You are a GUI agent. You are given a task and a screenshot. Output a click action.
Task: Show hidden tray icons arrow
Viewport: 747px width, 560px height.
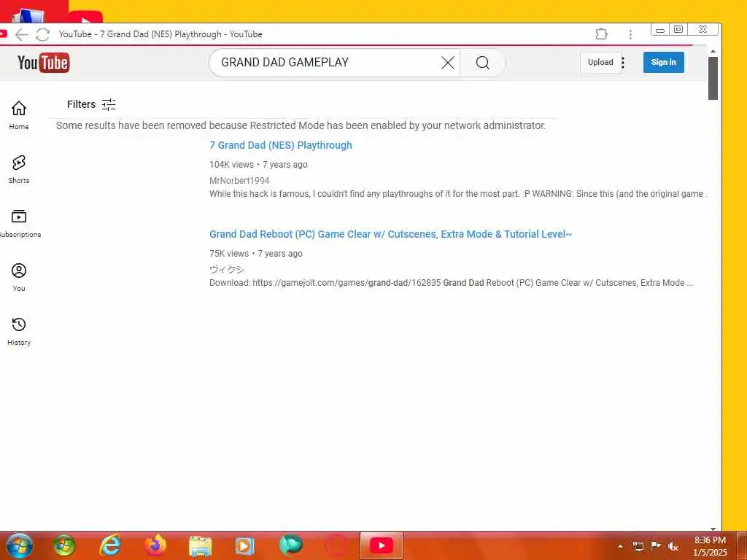[x=620, y=546]
